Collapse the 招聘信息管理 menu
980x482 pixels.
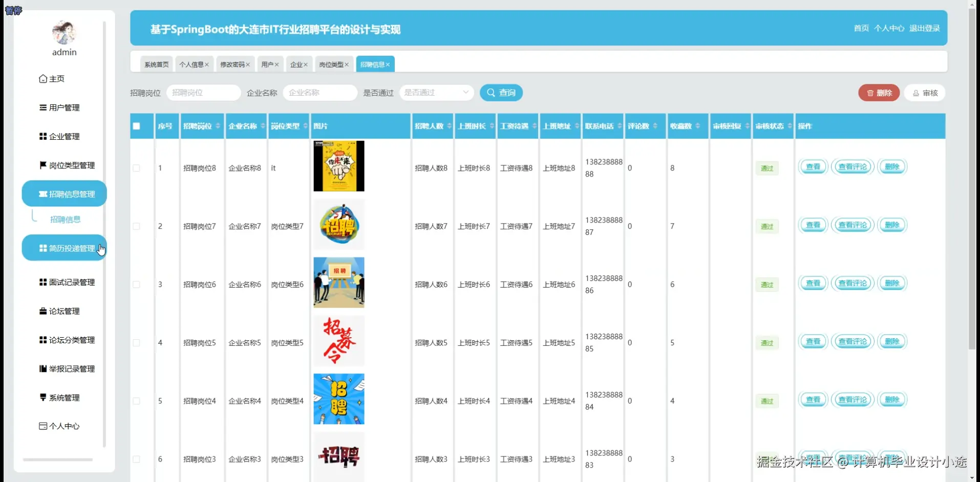[64, 194]
